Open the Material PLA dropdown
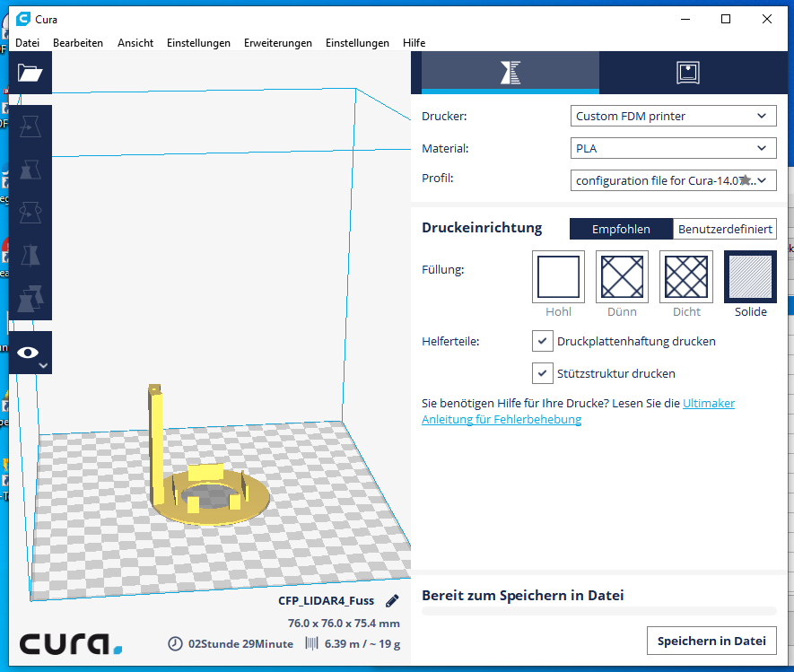794x672 pixels. [x=673, y=148]
